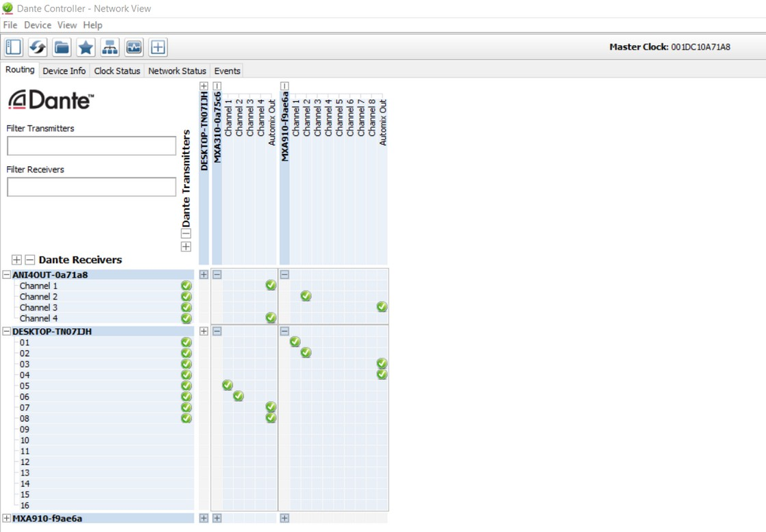This screenshot has height=532, width=766.
Task: Open the Help menu
Action: [x=93, y=25]
